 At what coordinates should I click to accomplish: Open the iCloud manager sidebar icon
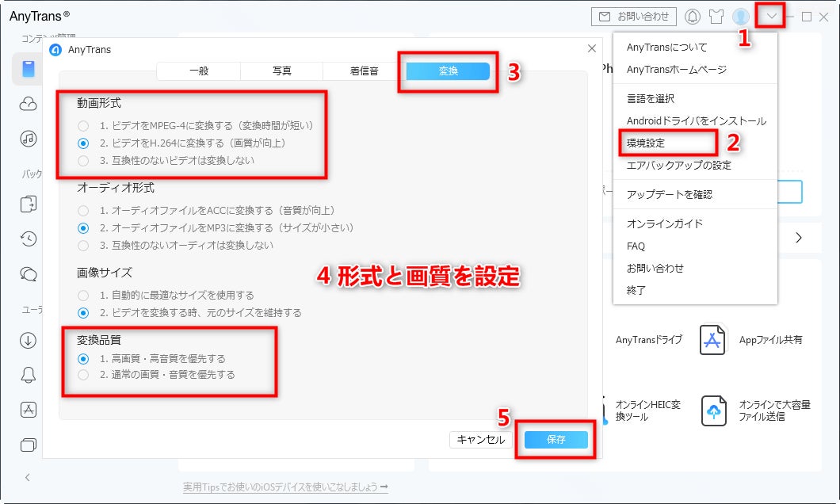click(28, 103)
